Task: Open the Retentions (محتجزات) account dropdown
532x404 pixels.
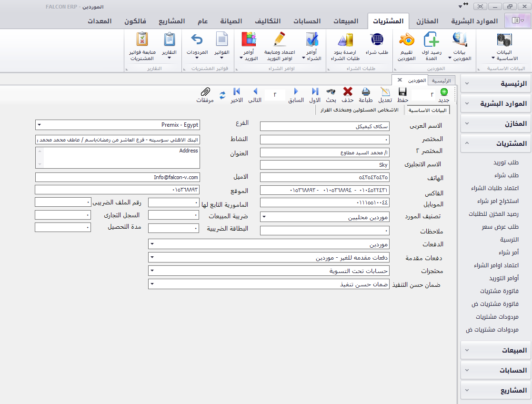Action: pyautogui.click(x=151, y=271)
